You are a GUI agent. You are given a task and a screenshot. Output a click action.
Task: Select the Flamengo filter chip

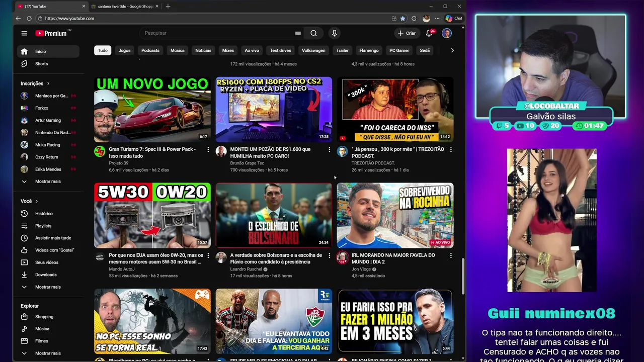(x=369, y=50)
